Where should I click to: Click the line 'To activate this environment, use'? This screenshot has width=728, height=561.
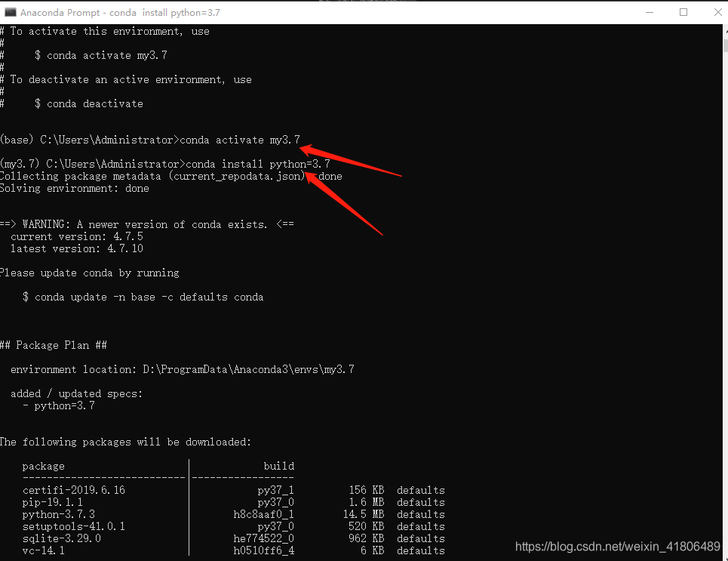[x=109, y=31]
